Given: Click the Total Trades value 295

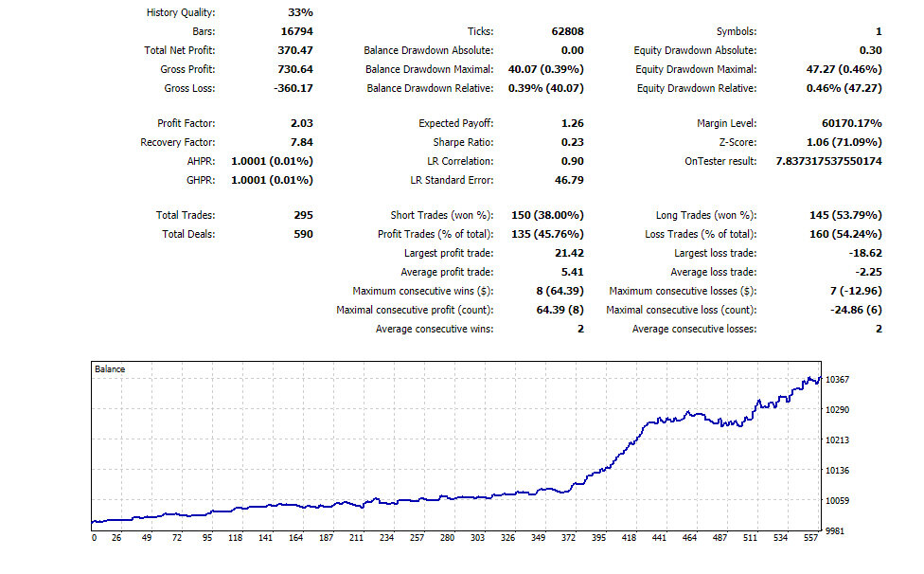Looking at the screenshot, I should point(304,215).
